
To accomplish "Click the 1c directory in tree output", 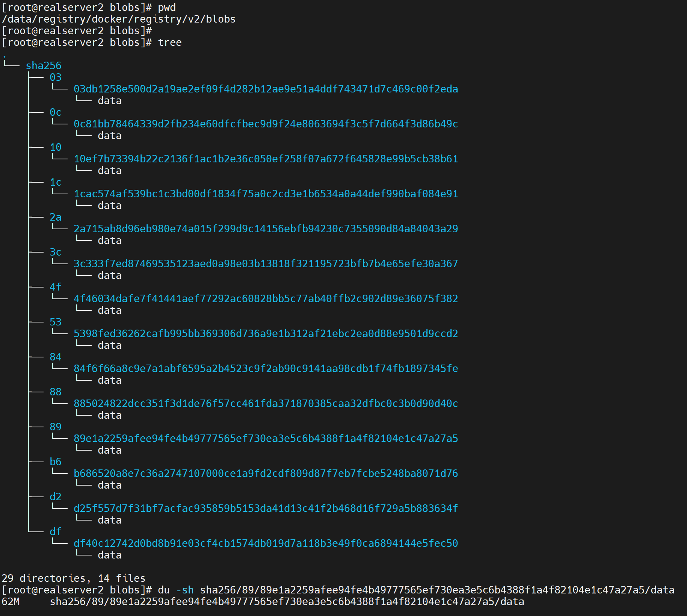I will pyautogui.click(x=55, y=182).
